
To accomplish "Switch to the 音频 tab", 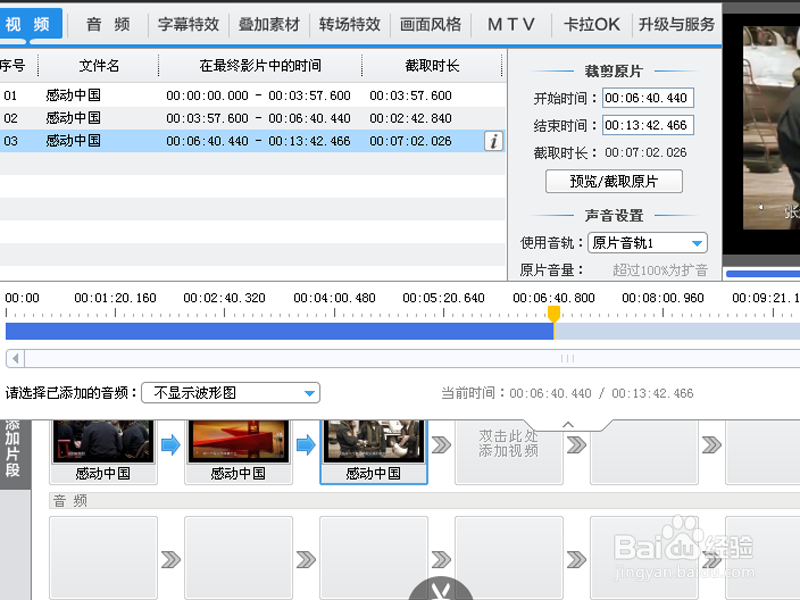I will tap(108, 24).
